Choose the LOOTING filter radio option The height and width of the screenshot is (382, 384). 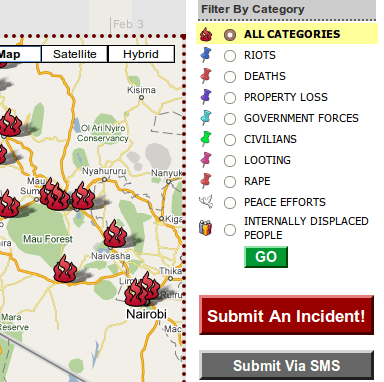coord(230,161)
